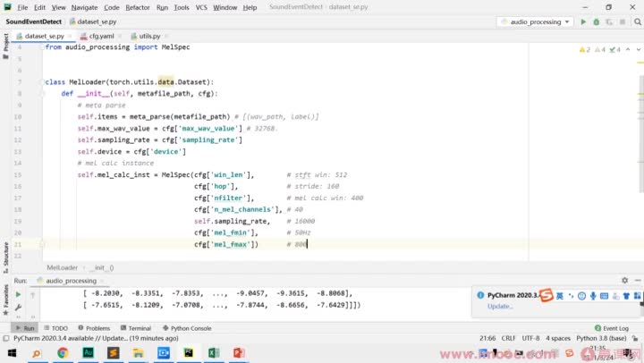The image size is (644, 363).
Task: Open the audio_processing run configuration dropdown
Action: pyautogui.click(x=535, y=21)
